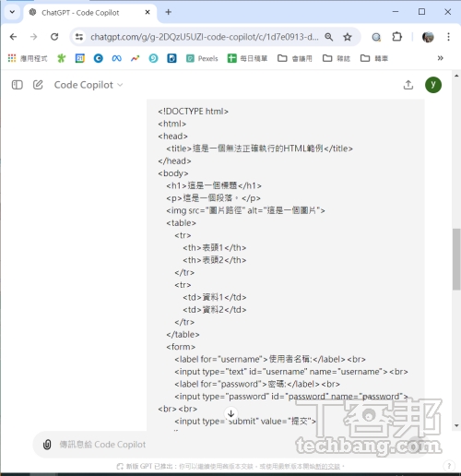
Task: Open the Extensions puzzle icon
Action: [397, 37]
